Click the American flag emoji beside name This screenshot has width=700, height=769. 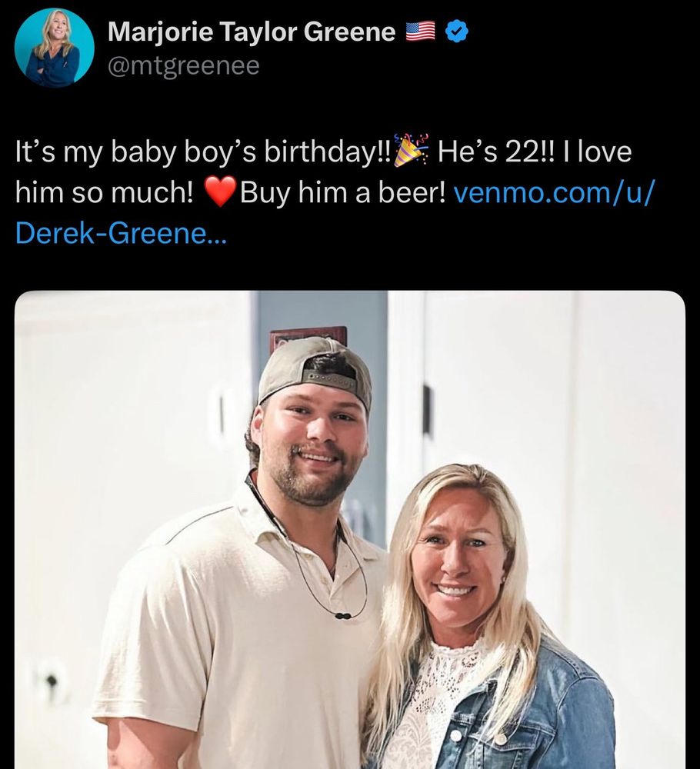[x=421, y=32]
